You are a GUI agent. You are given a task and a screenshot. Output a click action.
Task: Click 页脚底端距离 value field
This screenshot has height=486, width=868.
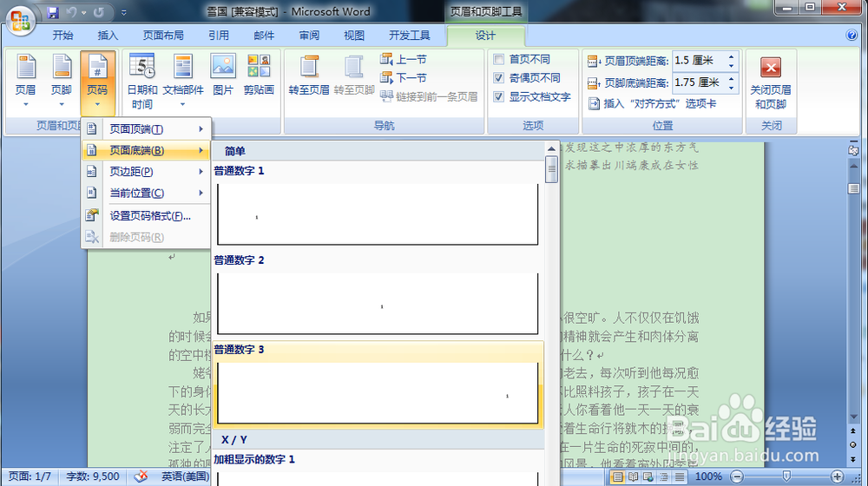click(700, 82)
